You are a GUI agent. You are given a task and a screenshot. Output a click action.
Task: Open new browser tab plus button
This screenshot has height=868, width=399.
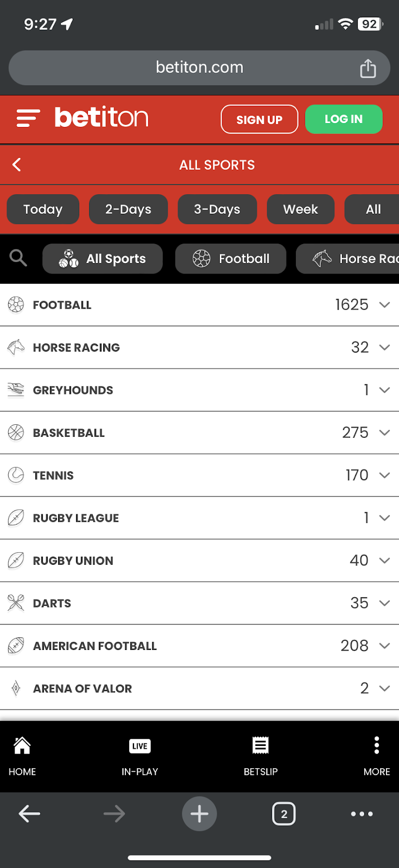(199, 814)
